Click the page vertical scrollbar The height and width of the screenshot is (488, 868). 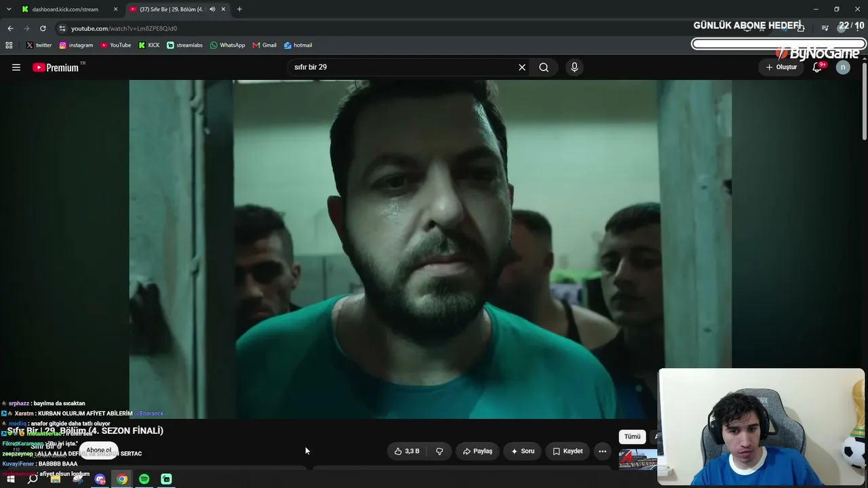pyautogui.click(x=865, y=102)
